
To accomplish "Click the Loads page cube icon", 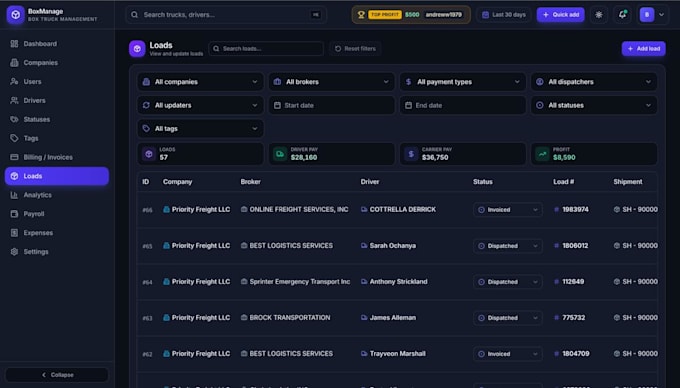I will [137, 49].
